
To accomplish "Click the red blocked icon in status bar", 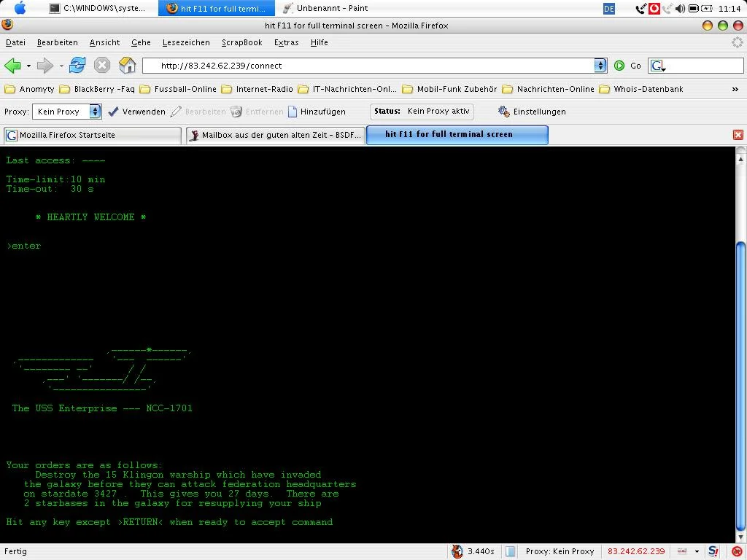I will tap(737, 551).
